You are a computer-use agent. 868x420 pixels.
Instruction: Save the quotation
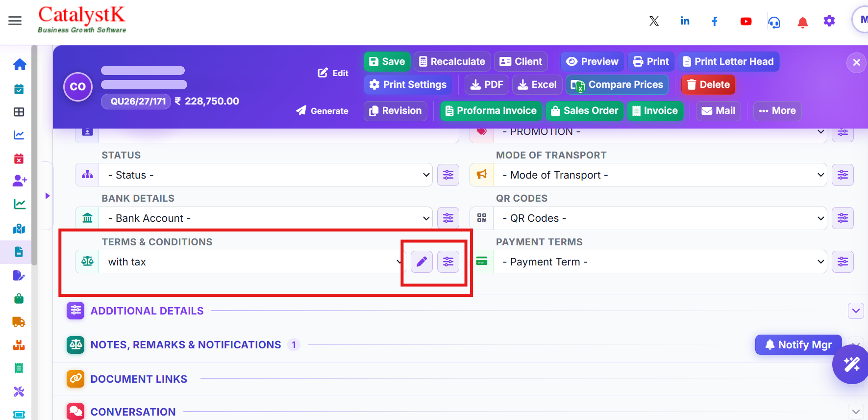(387, 61)
